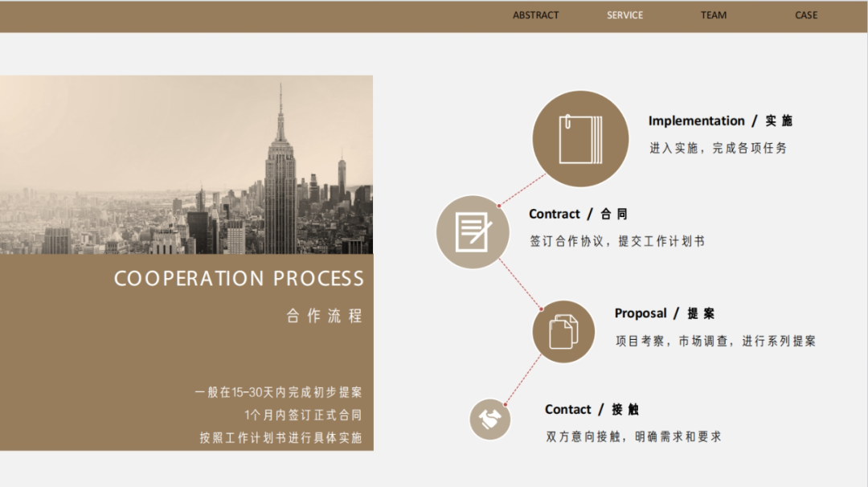Image resolution: width=868 pixels, height=487 pixels.
Task: Click the line '按照工作计划书进行具体实施'
Action: (x=280, y=438)
